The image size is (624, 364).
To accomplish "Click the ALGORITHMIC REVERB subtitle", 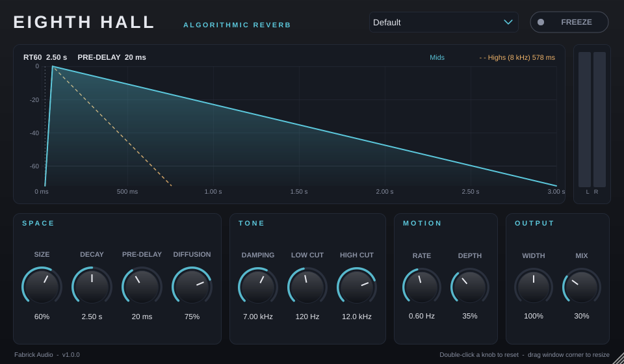I will 237,25.
